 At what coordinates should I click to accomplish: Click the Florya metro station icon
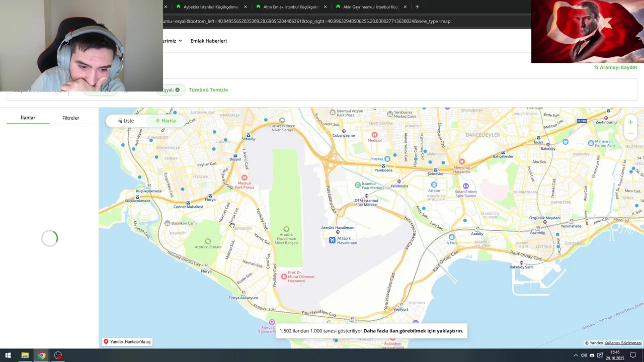click(x=210, y=196)
